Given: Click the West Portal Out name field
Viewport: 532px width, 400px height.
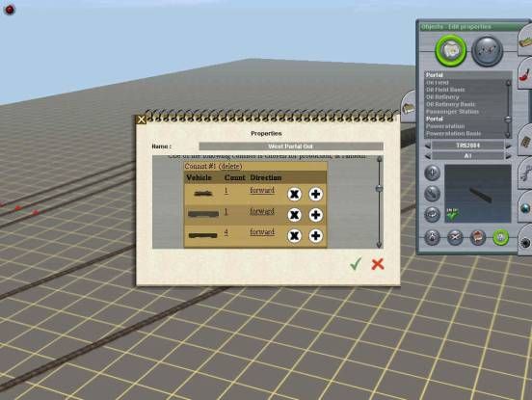Looking at the screenshot, I should pyautogui.click(x=291, y=147).
